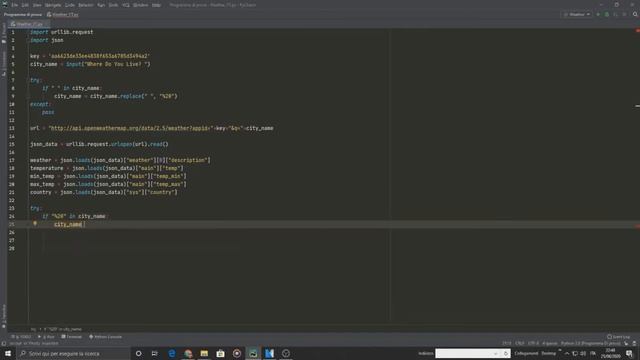This screenshot has height=360, width=640.
Task: Open the Windows notification center icon
Action: tap(629, 353)
